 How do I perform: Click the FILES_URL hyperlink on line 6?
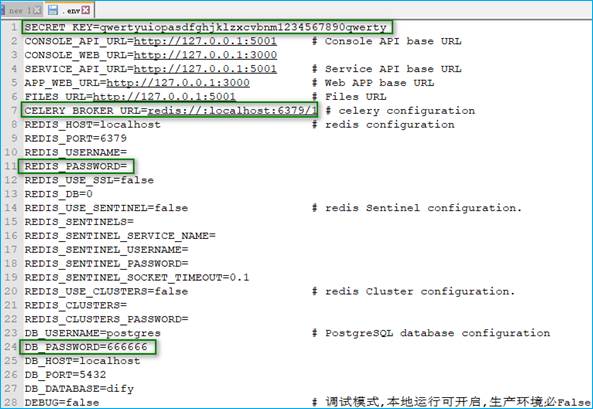pos(165,96)
